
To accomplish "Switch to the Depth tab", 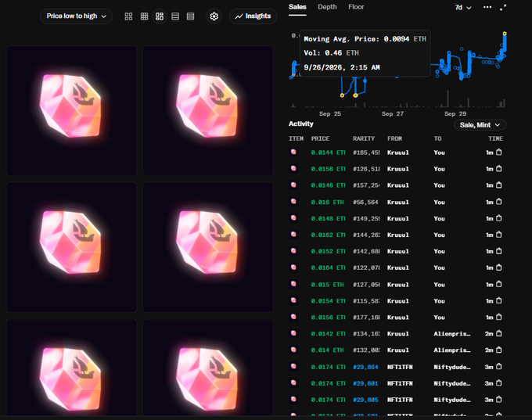I will [x=327, y=7].
